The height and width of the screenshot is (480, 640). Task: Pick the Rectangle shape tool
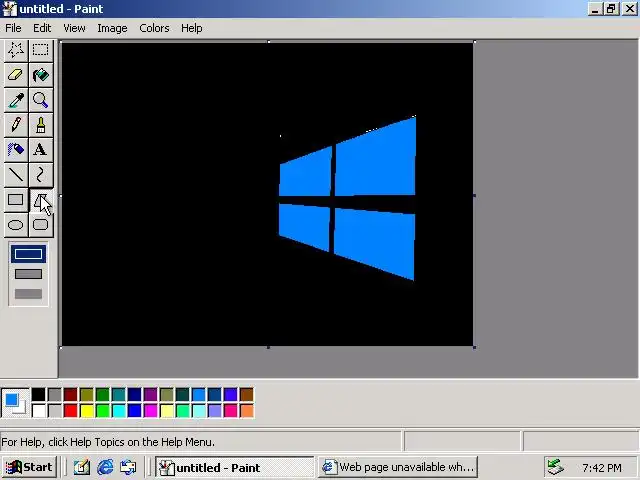pos(16,200)
